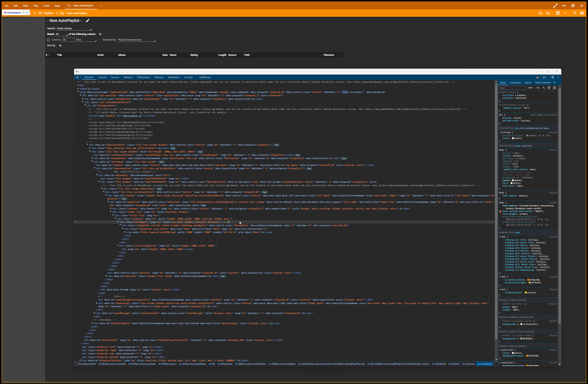The height and width of the screenshot is (384, 588).
Task: Click the DevTools inspect element picker icon
Action: pyautogui.click(x=77, y=77)
